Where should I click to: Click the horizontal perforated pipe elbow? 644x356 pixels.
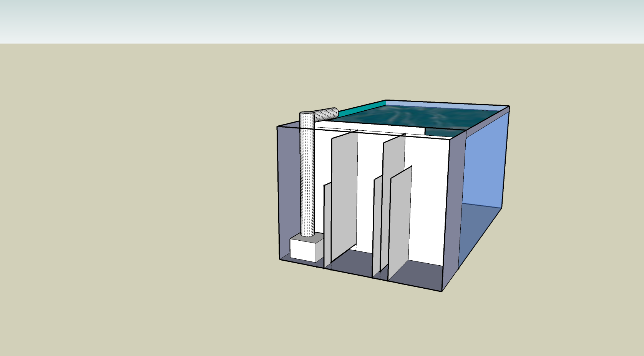tap(326, 114)
